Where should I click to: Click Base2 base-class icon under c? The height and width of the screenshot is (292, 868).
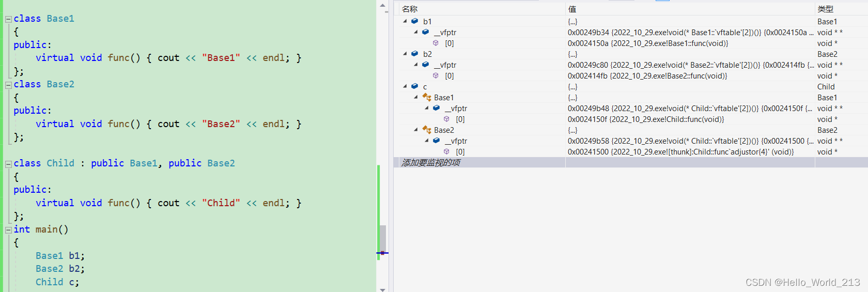point(427,130)
